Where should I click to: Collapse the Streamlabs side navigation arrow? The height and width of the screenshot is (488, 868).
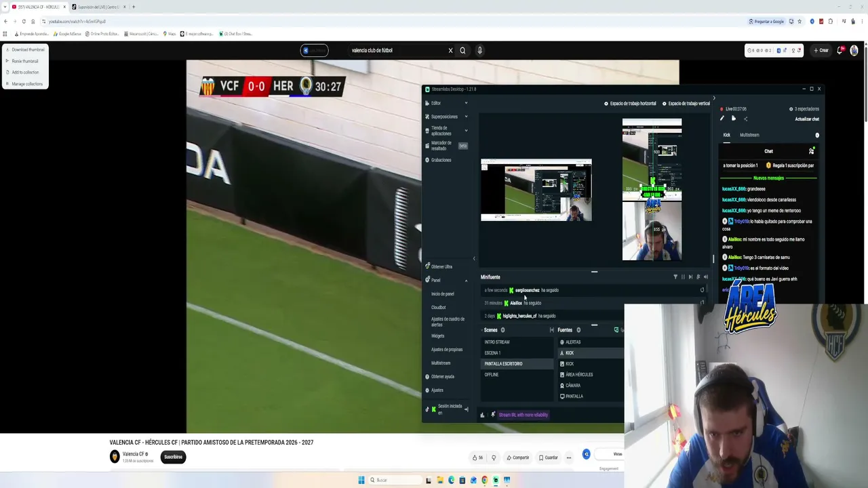tap(474, 258)
